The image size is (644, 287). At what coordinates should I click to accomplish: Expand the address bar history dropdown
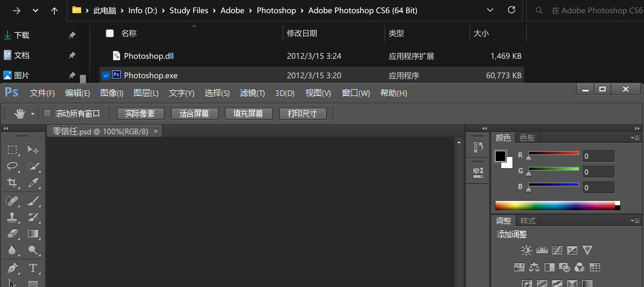pos(490,10)
